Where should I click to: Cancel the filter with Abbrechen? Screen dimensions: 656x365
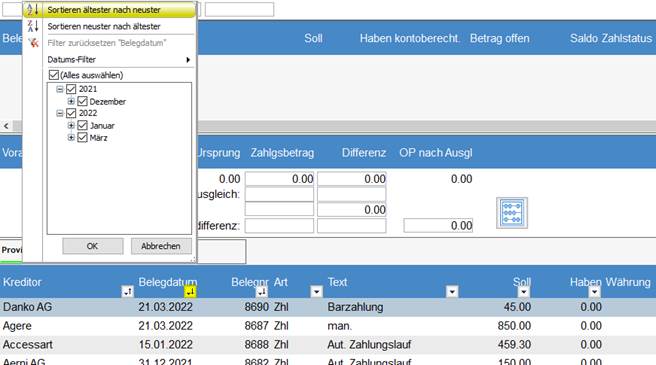point(161,246)
